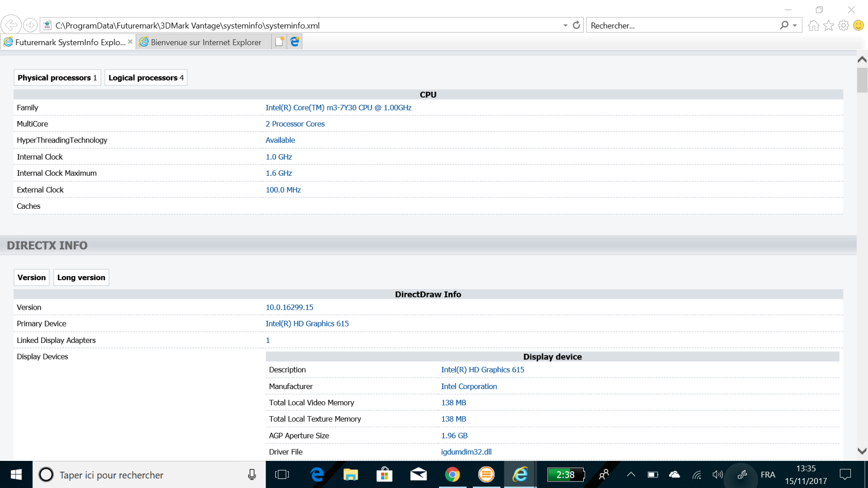Click the browser Back arrow button
Viewport: 868px width, 488px height.
point(11,25)
